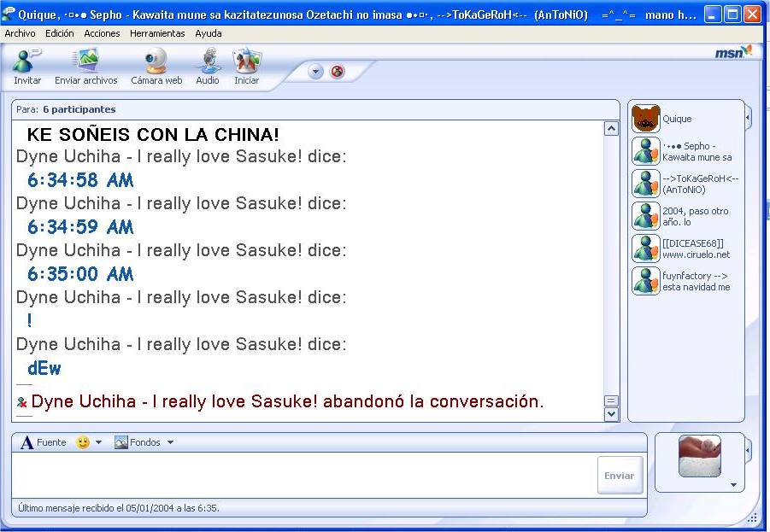
Task: Click the '6:34:58 AM' message text
Action: [80, 180]
